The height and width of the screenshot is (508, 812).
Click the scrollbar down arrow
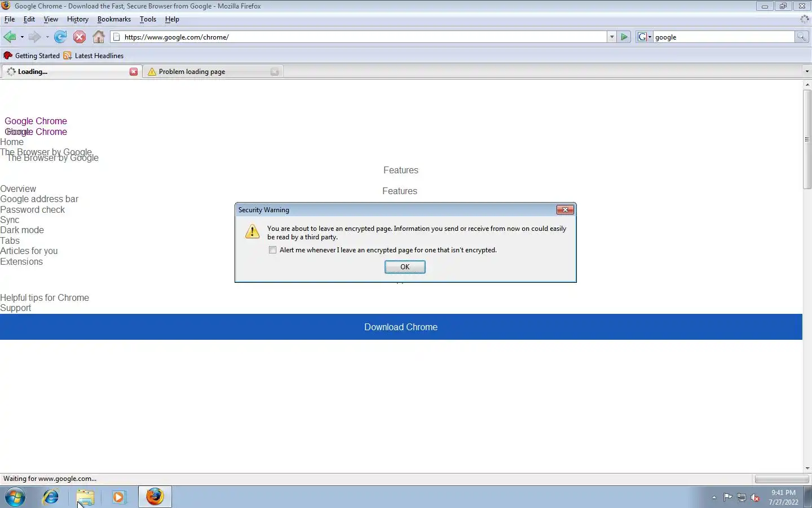coord(807,468)
